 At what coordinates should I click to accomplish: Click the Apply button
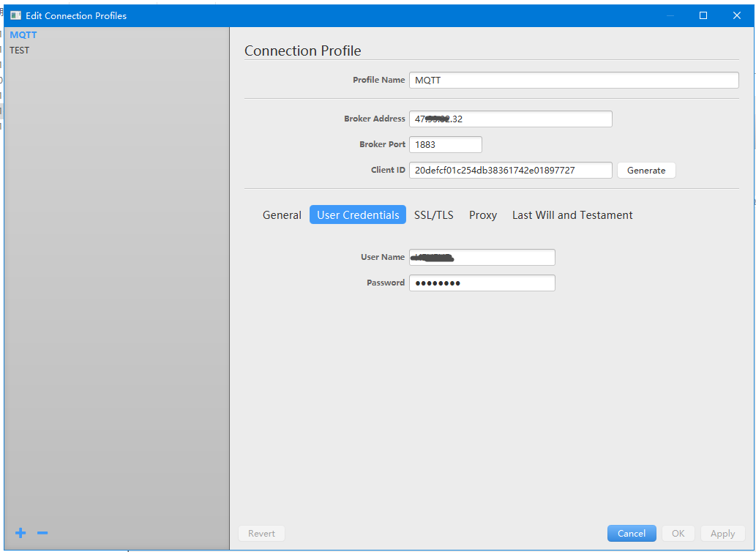722,534
